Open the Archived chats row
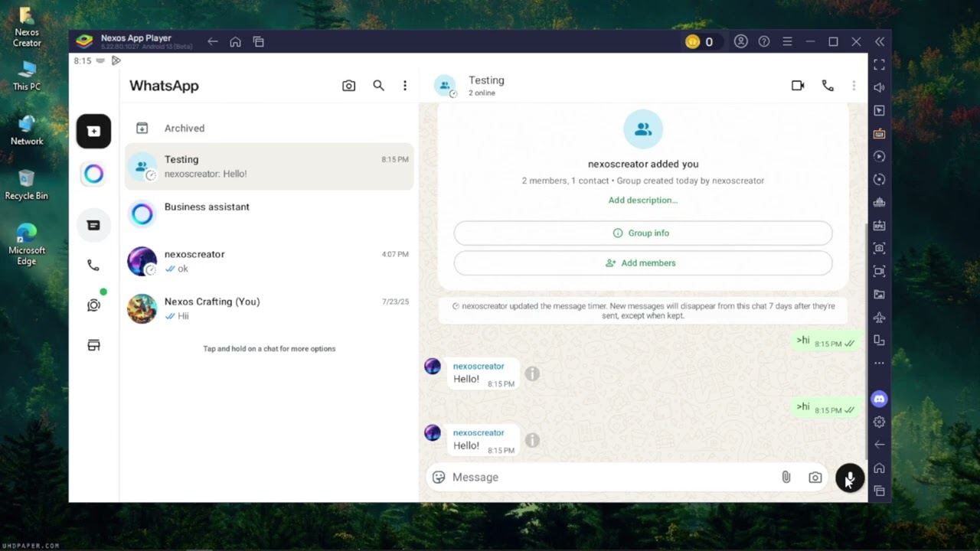Screen dimensions: 980x551 [269, 128]
